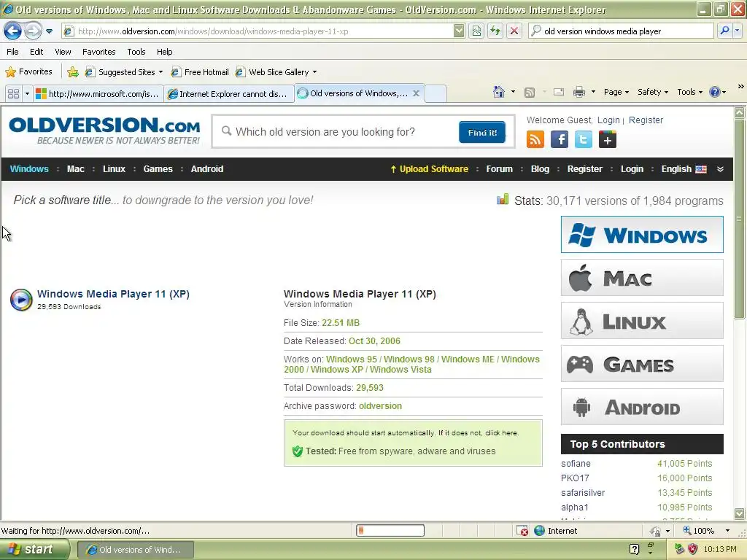Image resolution: width=747 pixels, height=560 pixels.
Task: Click the Read Mail icon
Action: click(558, 92)
